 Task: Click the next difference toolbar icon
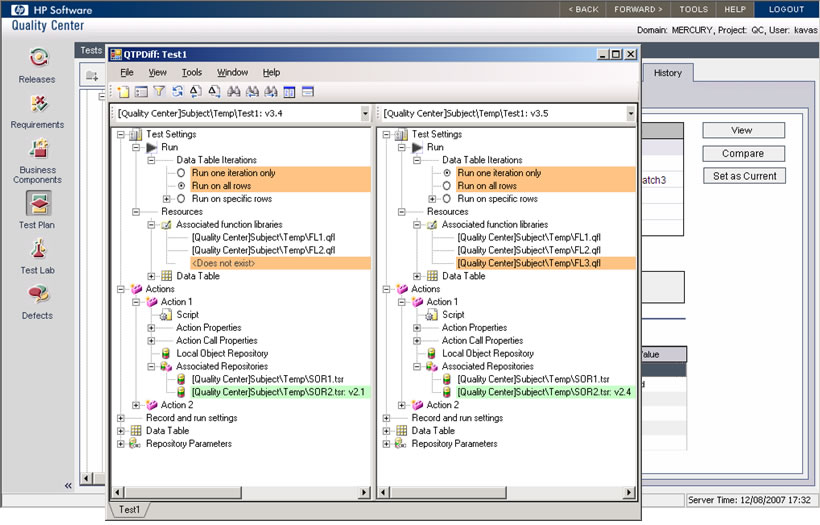(214, 92)
